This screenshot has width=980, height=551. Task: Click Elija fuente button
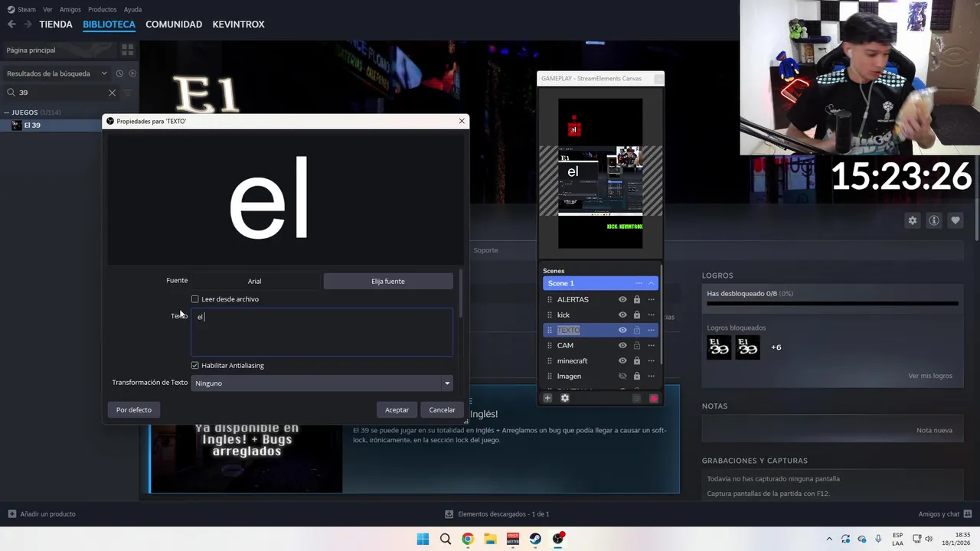(388, 282)
